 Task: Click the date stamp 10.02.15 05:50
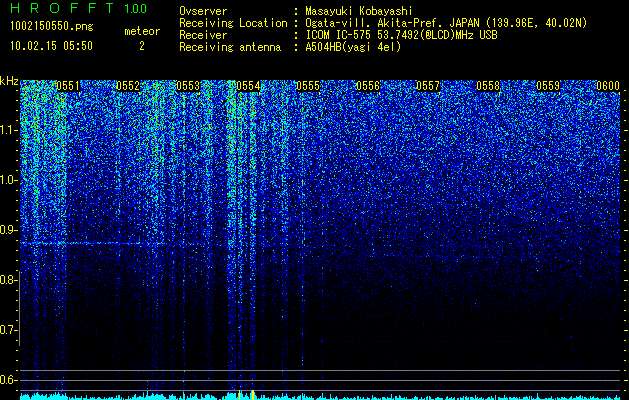pos(51,46)
